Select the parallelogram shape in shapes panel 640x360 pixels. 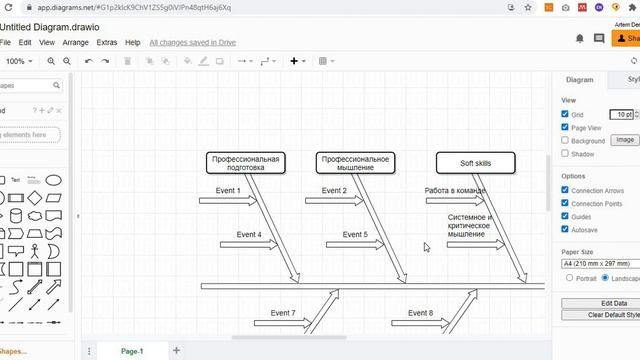53,198
